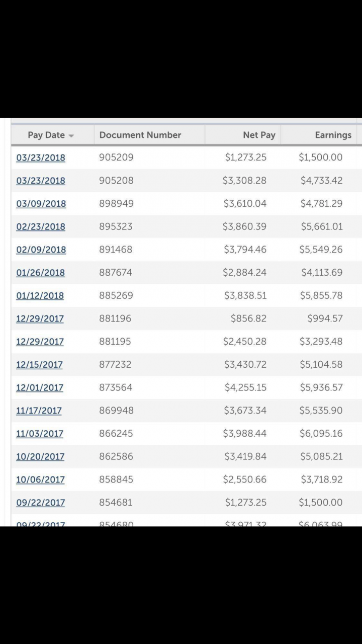This screenshot has width=362, height=644.
Task: Select the 01/26/2018 pay date link
Action: tap(40, 273)
